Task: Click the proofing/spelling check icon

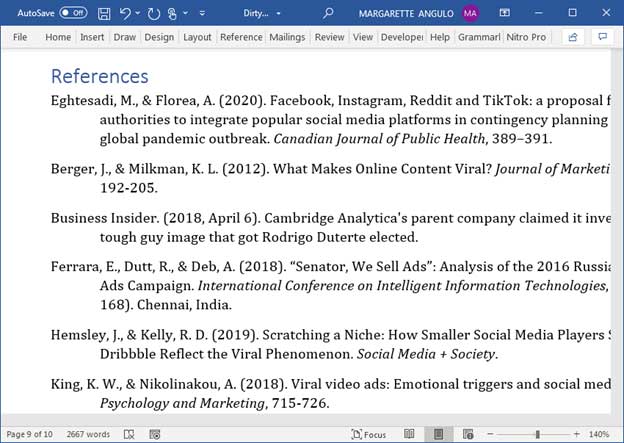Action: 129,434
